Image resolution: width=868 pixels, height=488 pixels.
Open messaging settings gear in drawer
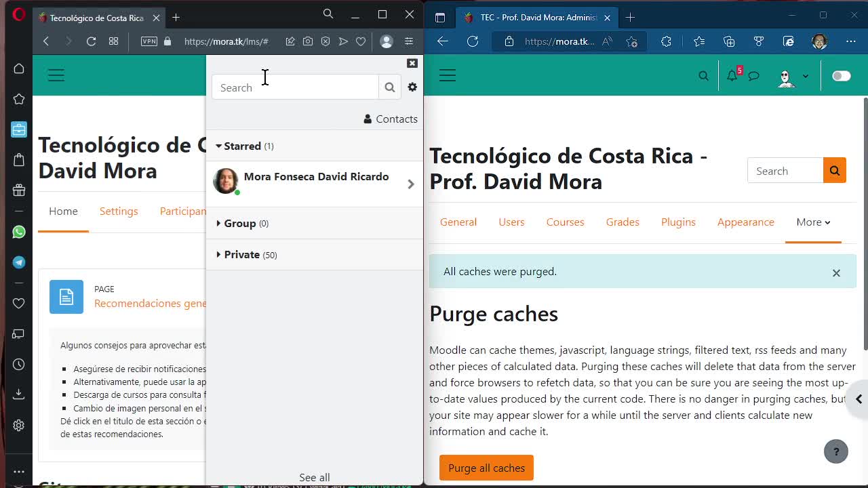tap(412, 87)
